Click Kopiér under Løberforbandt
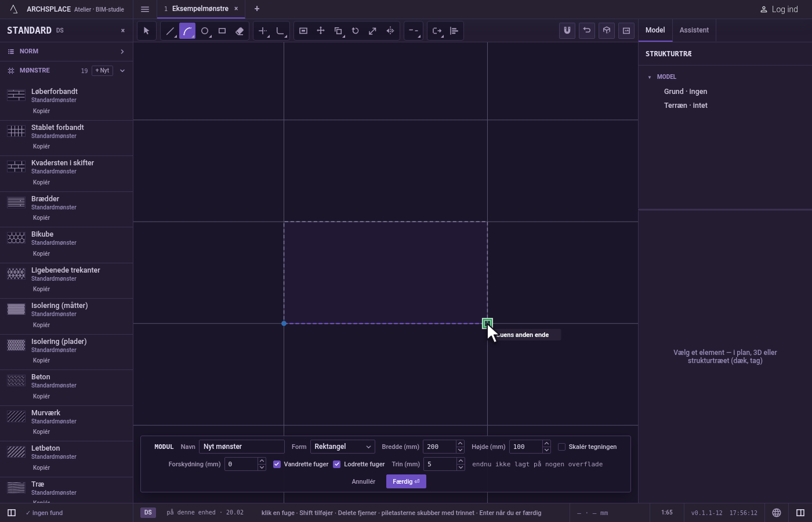 [x=41, y=111]
